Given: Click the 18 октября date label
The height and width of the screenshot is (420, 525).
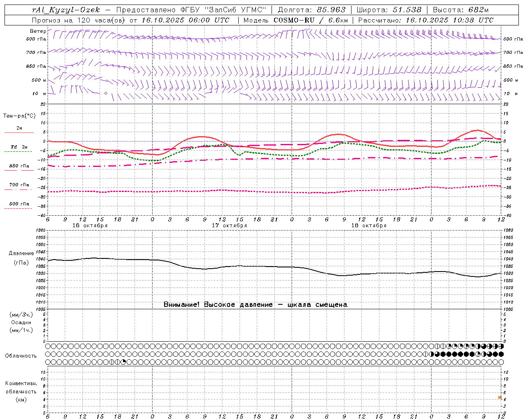Looking at the screenshot, I should 369,226.
